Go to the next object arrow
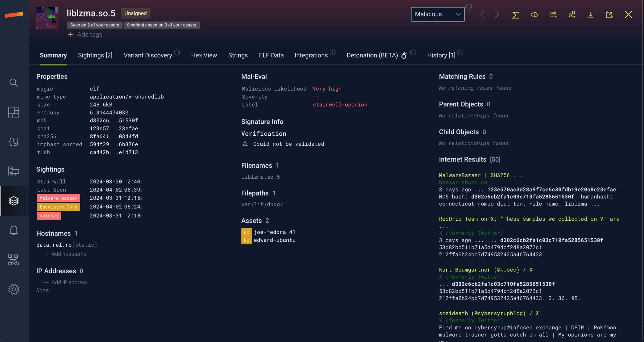Image resolution: width=644 pixels, height=342 pixels. [497, 14]
